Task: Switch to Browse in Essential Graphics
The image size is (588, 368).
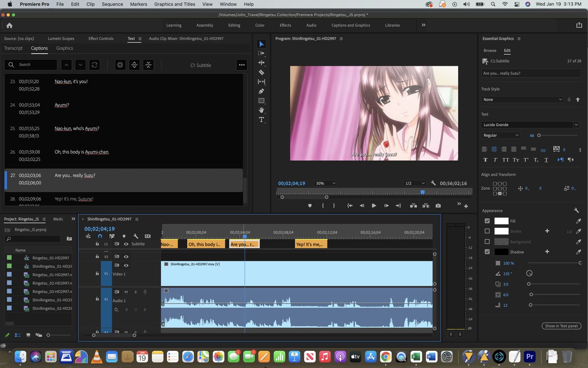Action: pyautogui.click(x=490, y=51)
